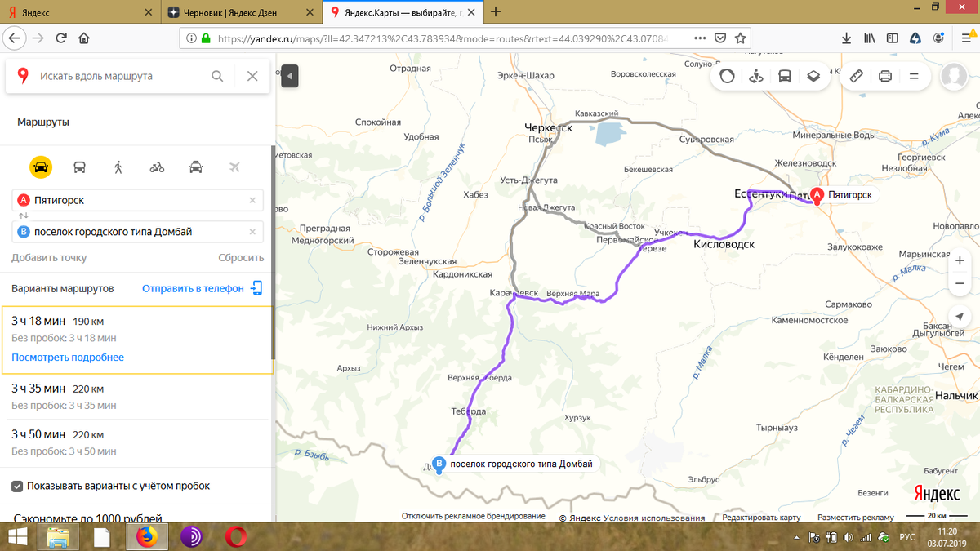
Task: Open Firefox from the taskbar
Action: pyautogui.click(x=146, y=537)
